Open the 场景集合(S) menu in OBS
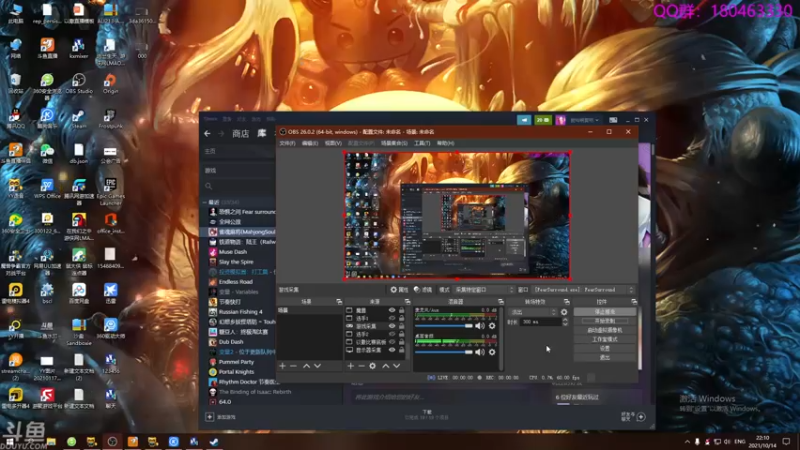Screen dimensions: 800x450 [394, 143]
